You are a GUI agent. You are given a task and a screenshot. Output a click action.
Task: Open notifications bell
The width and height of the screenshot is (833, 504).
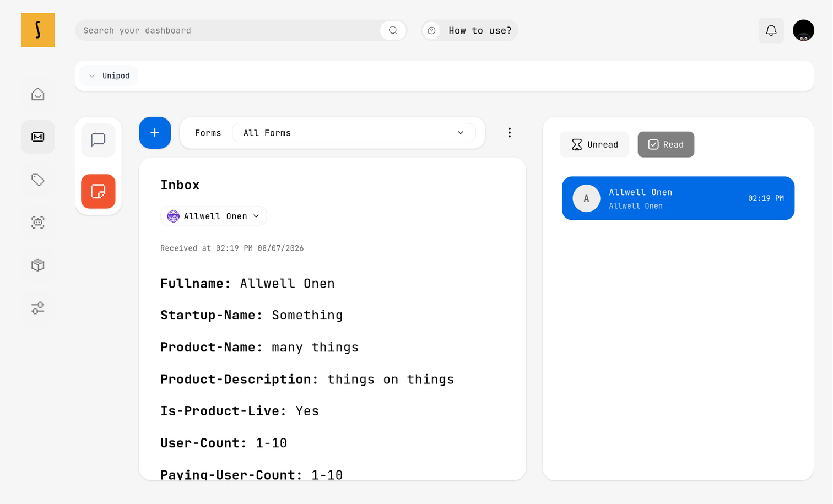click(x=771, y=30)
